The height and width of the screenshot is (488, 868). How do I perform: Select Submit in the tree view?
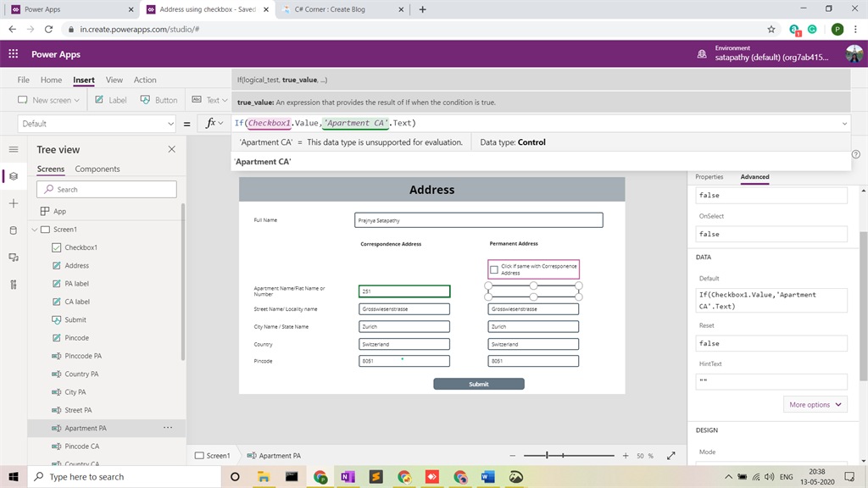75,319
